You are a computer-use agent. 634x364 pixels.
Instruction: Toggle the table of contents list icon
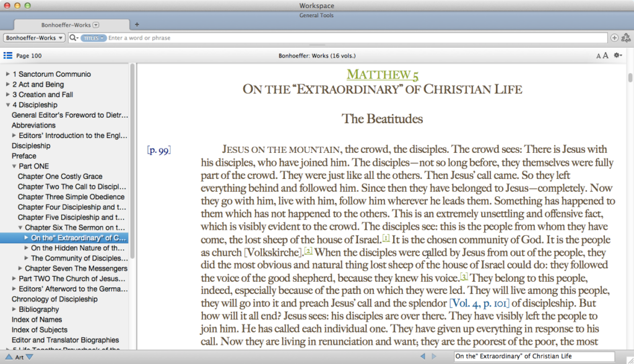(x=7, y=56)
